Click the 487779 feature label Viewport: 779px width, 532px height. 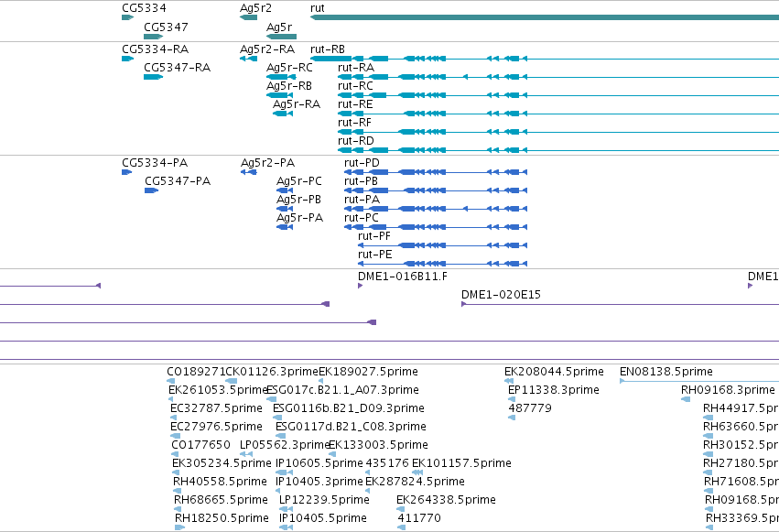(x=530, y=408)
